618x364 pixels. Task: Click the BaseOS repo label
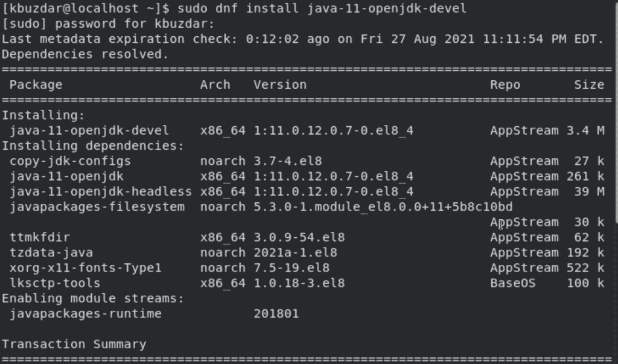click(512, 283)
